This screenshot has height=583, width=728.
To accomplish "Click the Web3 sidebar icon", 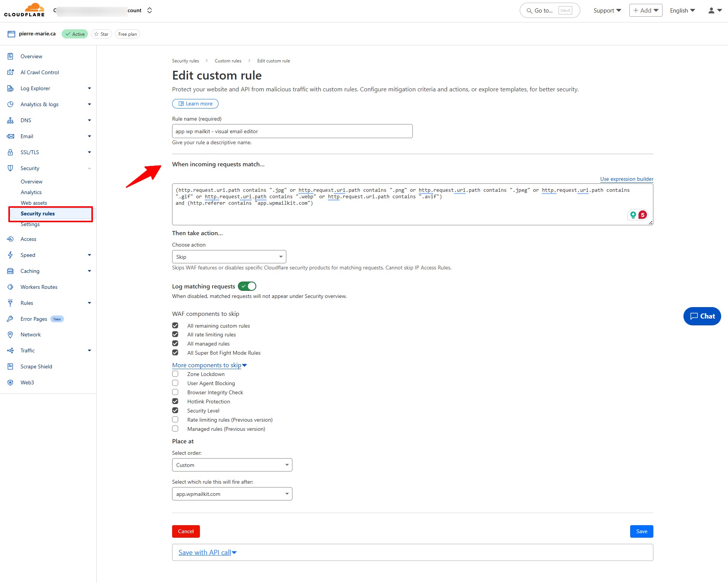I will [x=11, y=382].
